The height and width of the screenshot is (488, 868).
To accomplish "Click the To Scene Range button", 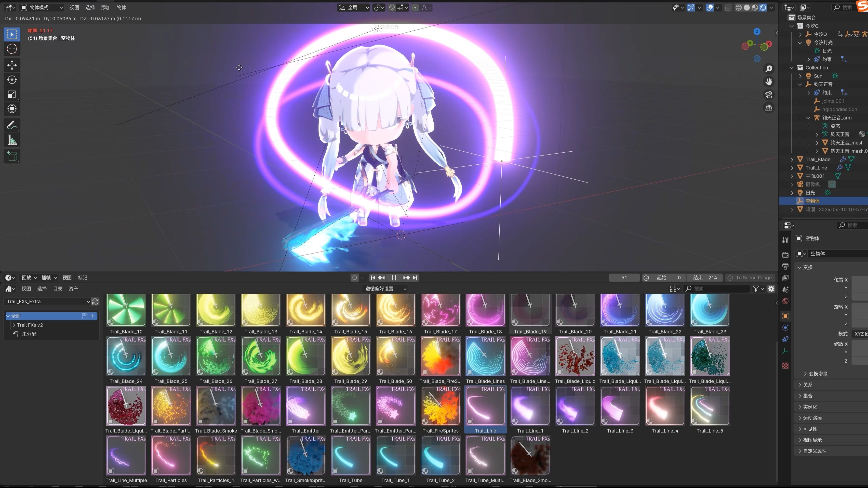I will pos(750,277).
